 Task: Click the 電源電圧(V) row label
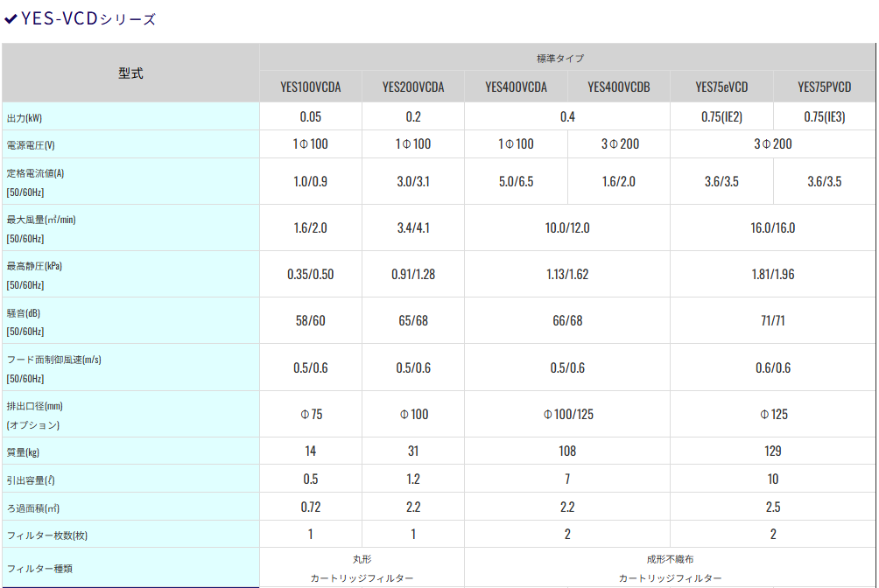tap(31, 145)
